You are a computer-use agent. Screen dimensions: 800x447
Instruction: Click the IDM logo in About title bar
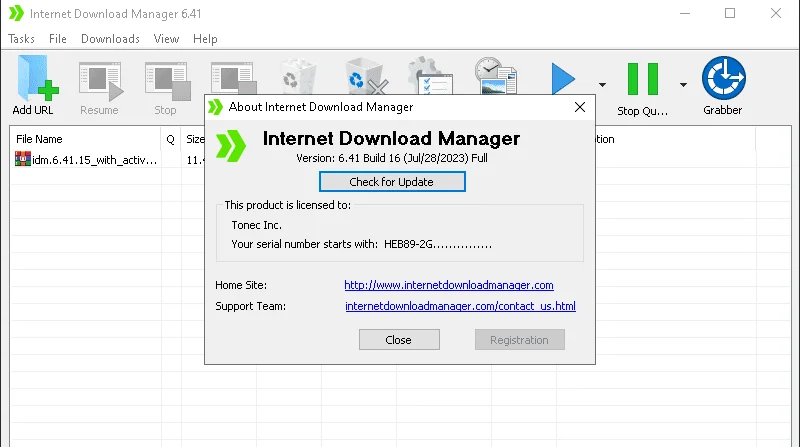click(215, 107)
